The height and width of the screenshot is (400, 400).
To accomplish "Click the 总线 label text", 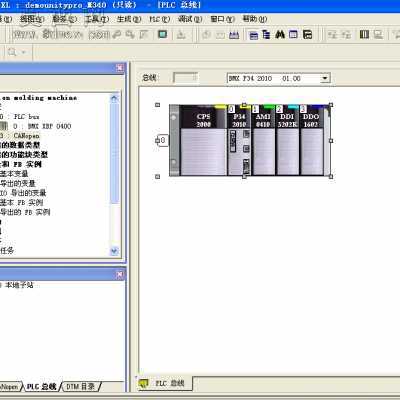I will click(149, 78).
